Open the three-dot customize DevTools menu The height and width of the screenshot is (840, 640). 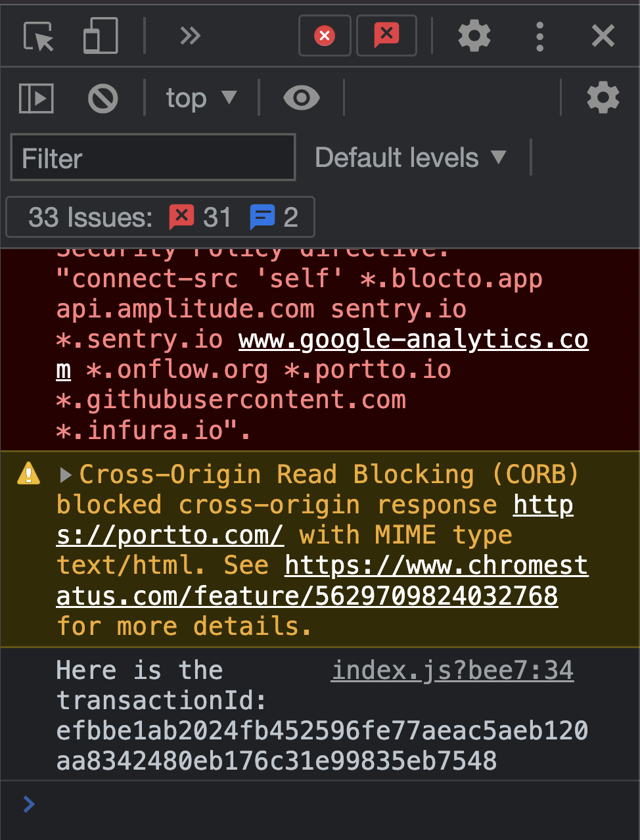pos(539,36)
